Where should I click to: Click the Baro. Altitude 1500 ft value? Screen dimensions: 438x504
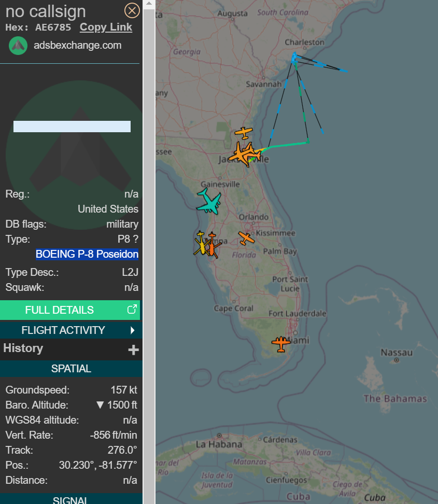(x=117, y=405)
